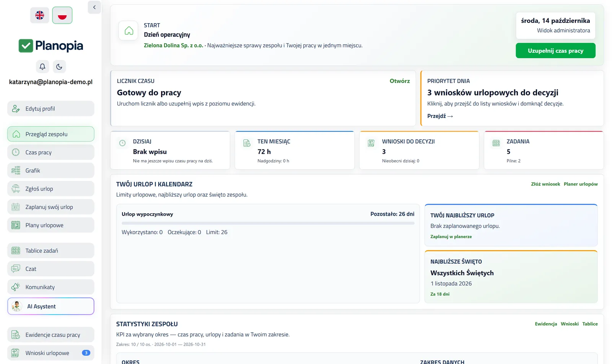Screen dimensions: 612x364
Task: Click the Komunikaty megaphone icon
Action: 16,287
